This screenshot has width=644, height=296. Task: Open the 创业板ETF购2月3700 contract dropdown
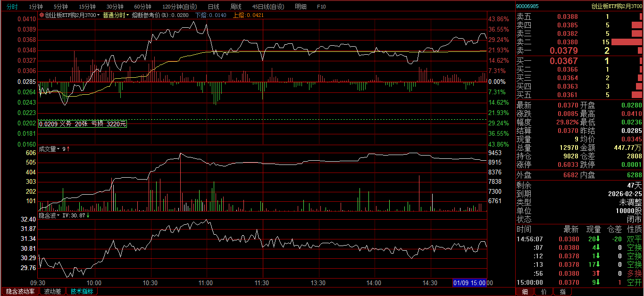pyautogui.click(x=70, y=15)
